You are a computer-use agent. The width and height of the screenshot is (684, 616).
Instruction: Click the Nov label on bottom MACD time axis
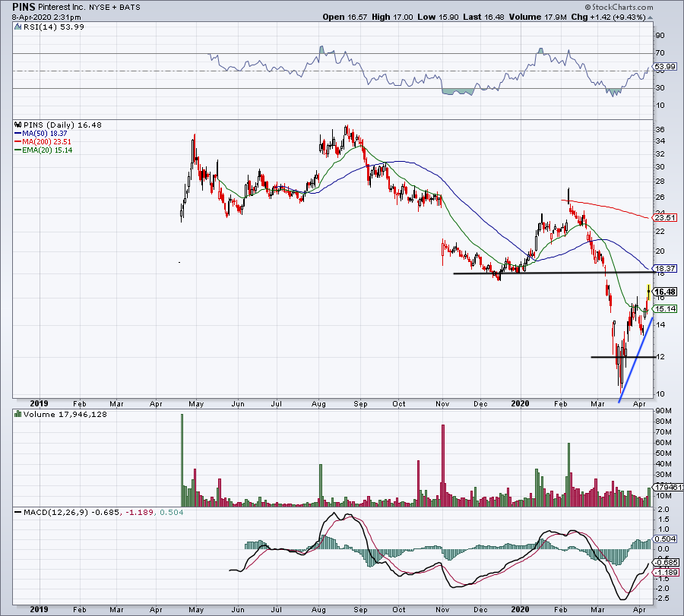442,609
